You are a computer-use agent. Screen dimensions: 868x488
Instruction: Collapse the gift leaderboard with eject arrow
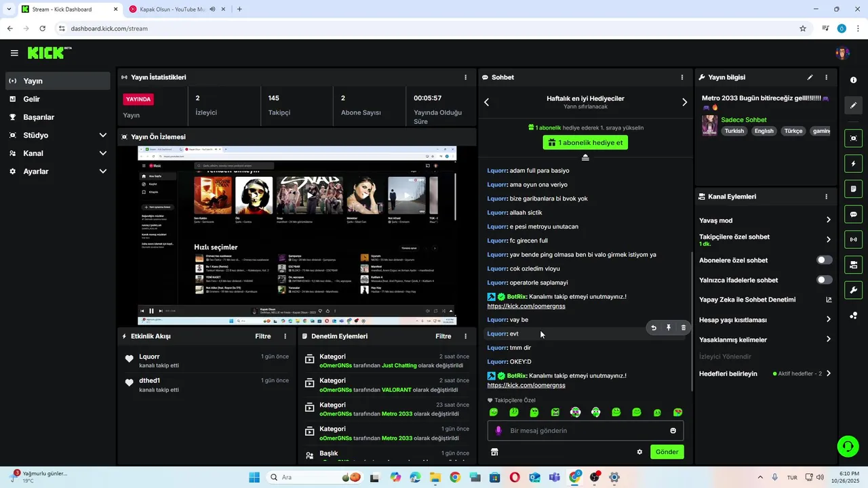click(585, 157)
